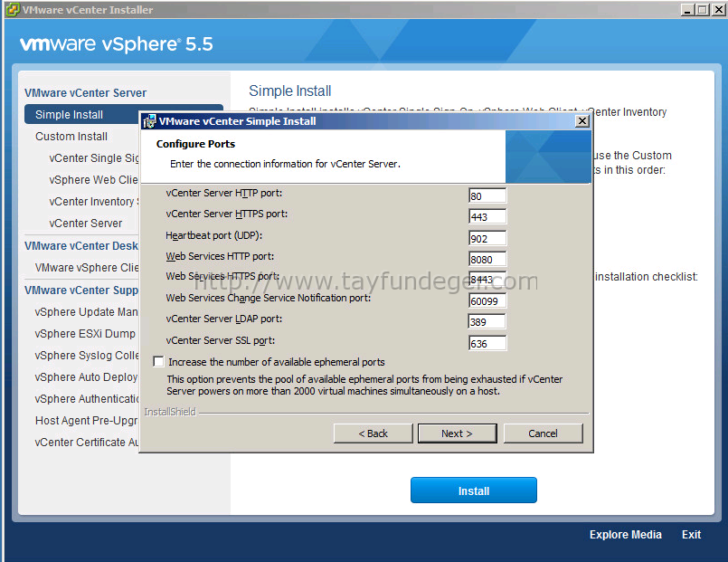Screen dimensions: 728x562
Task: Click the vCenter Server HTTP port field
Action: (x=487, y=195)
